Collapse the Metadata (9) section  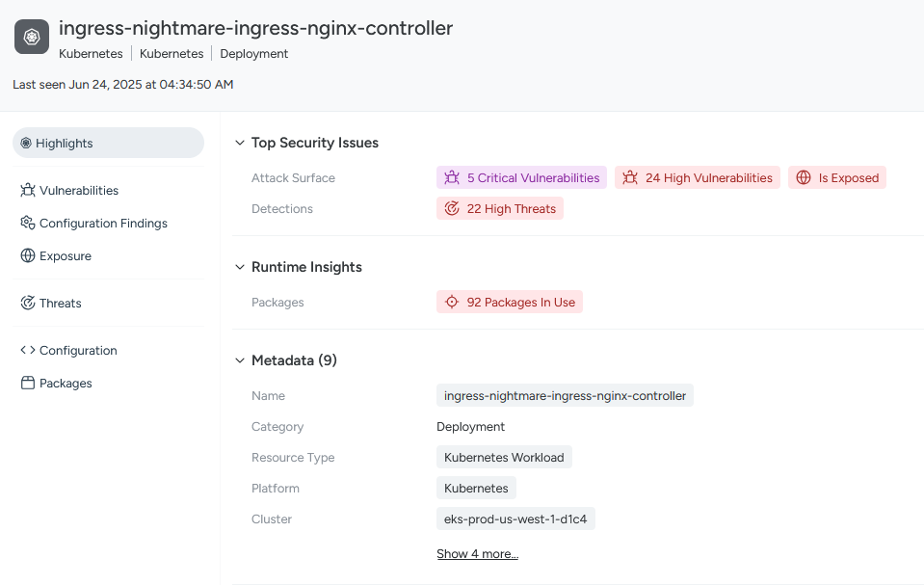pos(240,360)
